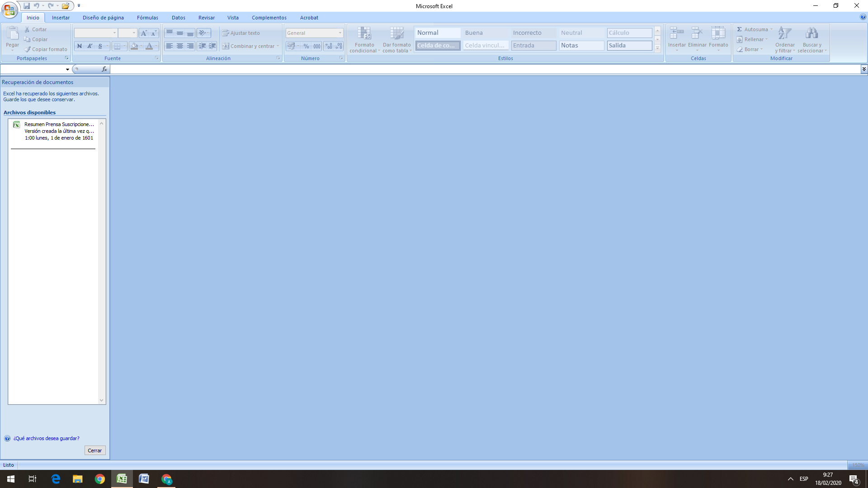Open the Diseño de página tab
Viewport: 868px width, 488px height.
(x=103, y=18)
